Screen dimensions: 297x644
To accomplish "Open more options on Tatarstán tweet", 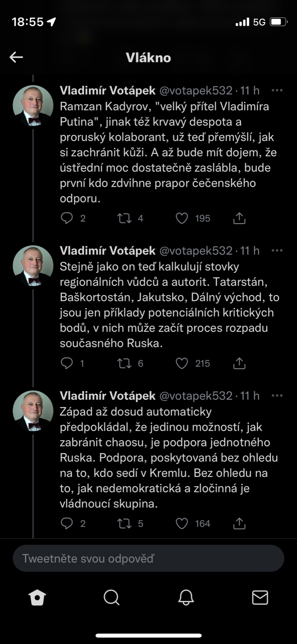I will click(277, 250).
